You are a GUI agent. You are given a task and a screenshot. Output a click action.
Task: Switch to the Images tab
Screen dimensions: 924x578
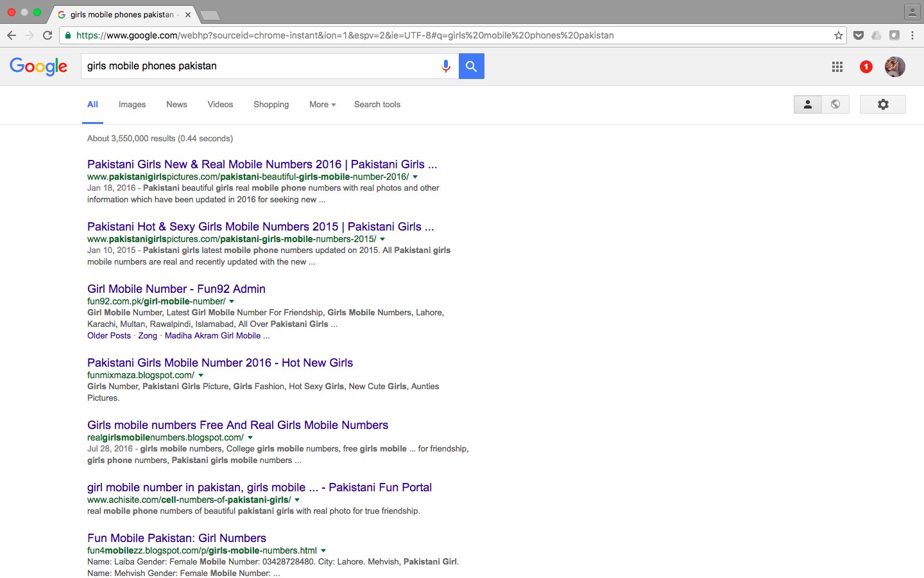[132, 105]
